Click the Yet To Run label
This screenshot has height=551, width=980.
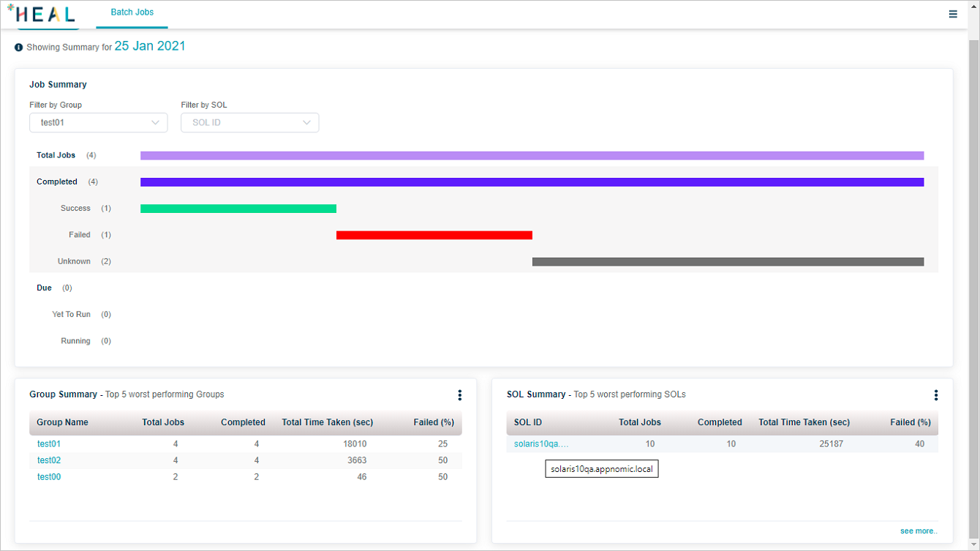71,315
